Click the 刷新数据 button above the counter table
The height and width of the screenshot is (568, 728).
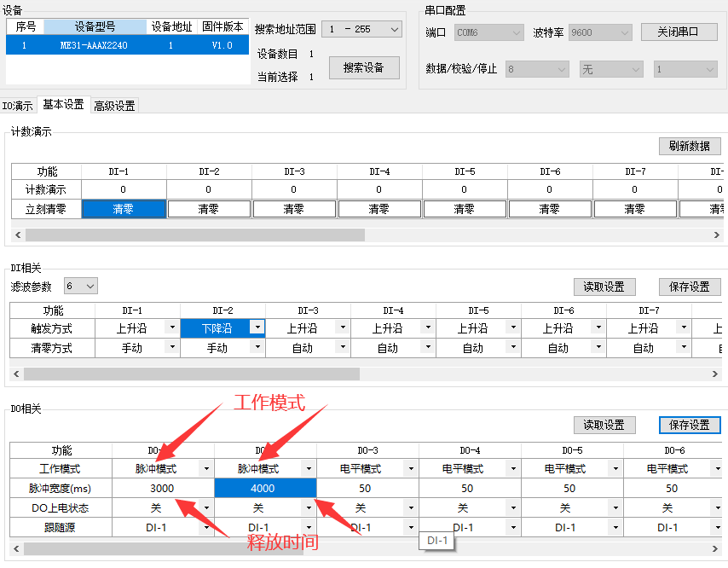(690, 146)
